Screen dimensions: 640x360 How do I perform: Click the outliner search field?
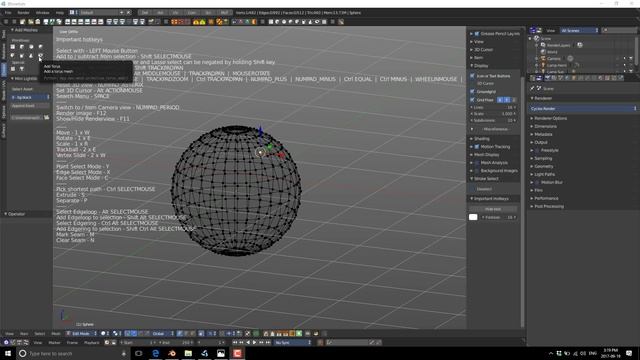click(x=619, y=31)
